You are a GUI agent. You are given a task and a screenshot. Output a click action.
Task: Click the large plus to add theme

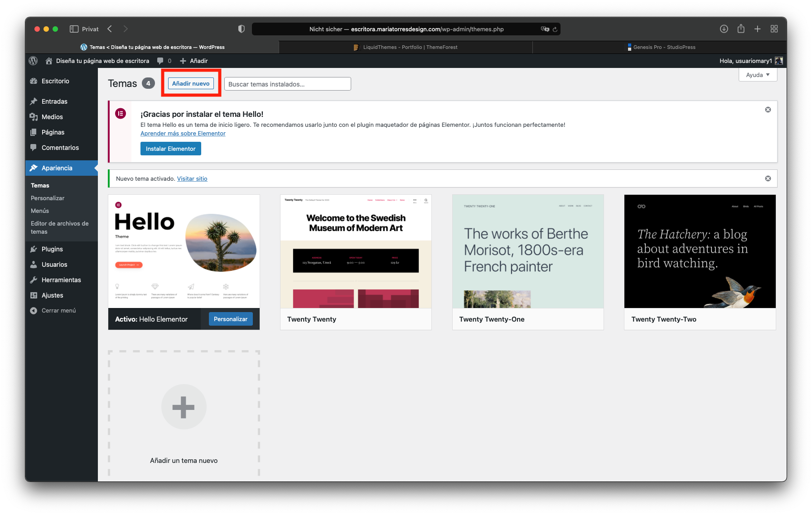tap(184, 407)
